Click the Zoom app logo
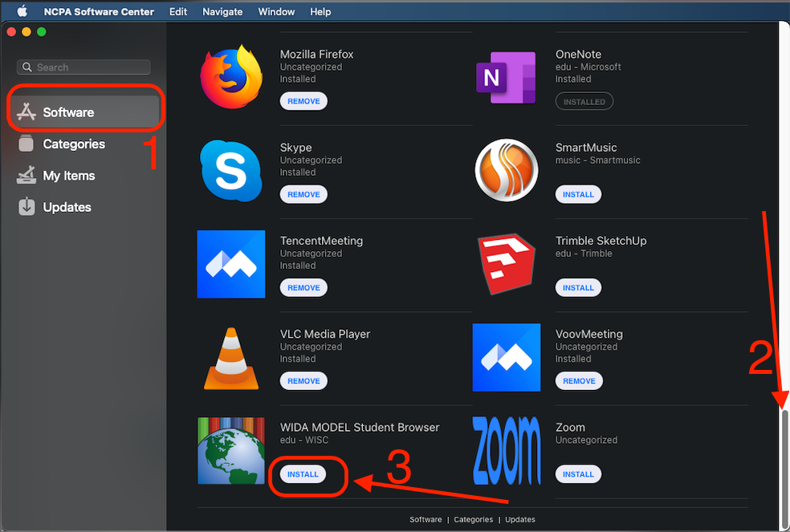 (506, 451)
